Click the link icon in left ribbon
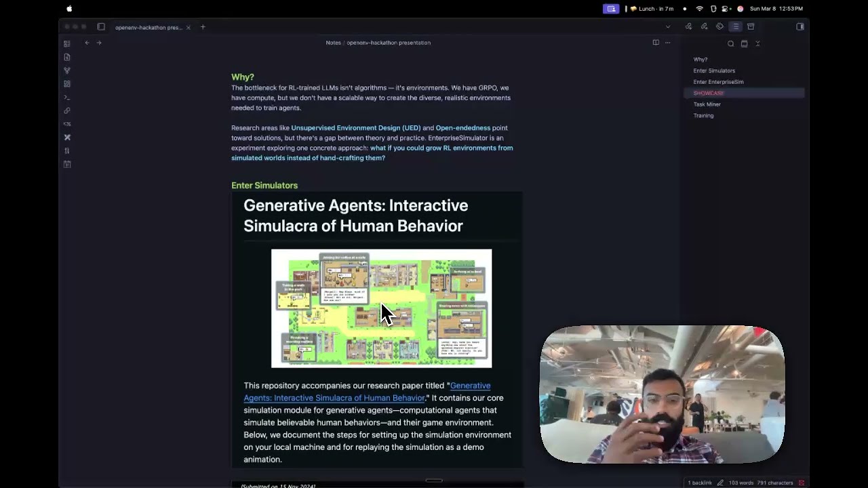This screenshot has width=868, height=488. (67, 110)
